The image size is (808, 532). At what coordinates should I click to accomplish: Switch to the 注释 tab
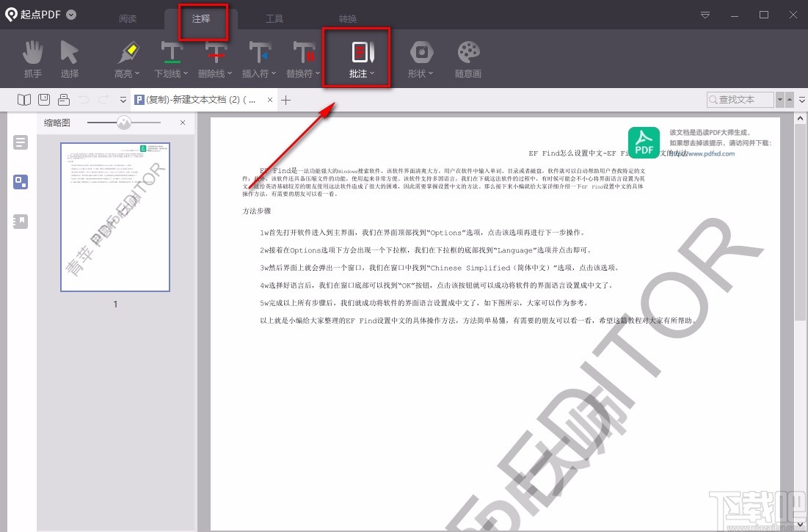(201, 19)
